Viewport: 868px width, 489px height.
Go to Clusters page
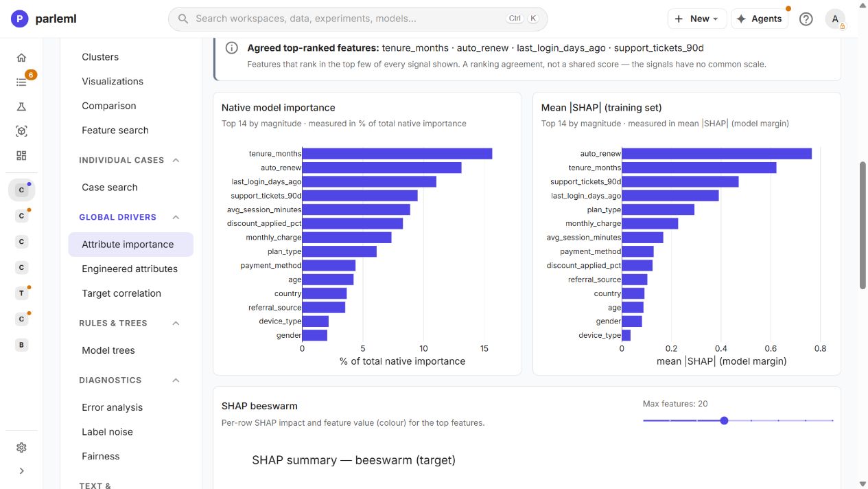pos(100,57)
